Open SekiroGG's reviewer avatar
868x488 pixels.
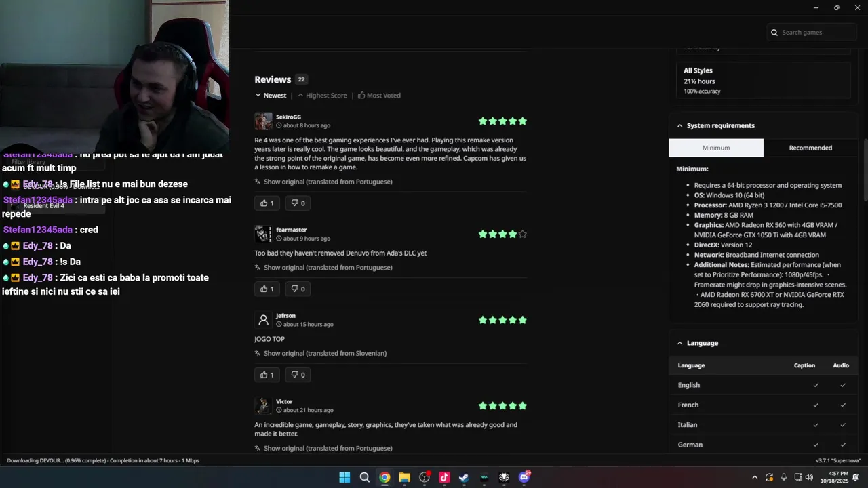(x=263, y=121)
